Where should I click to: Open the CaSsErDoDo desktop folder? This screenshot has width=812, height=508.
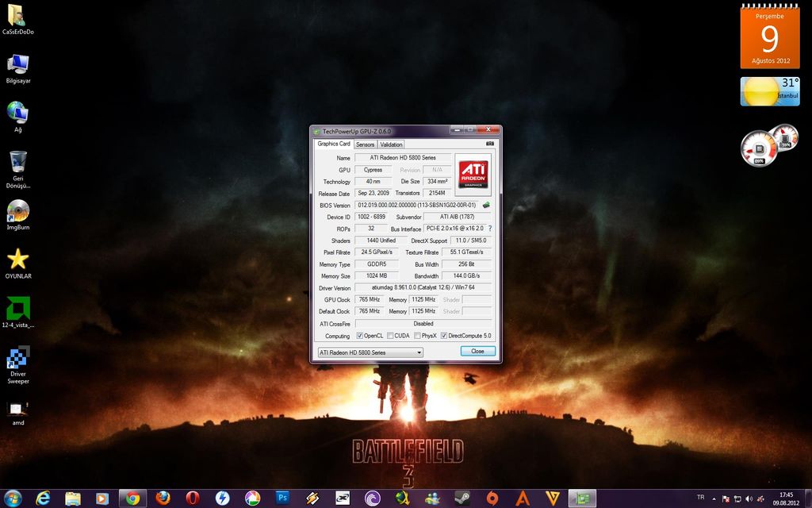tap(18, 20)
